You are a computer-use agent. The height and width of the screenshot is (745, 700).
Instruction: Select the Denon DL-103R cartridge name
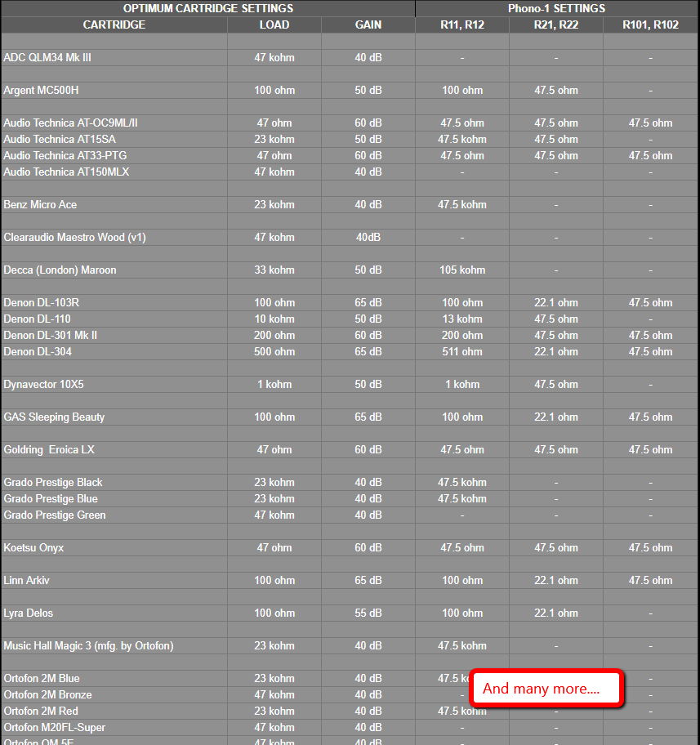pyautogui.click(x=42, y=302)
